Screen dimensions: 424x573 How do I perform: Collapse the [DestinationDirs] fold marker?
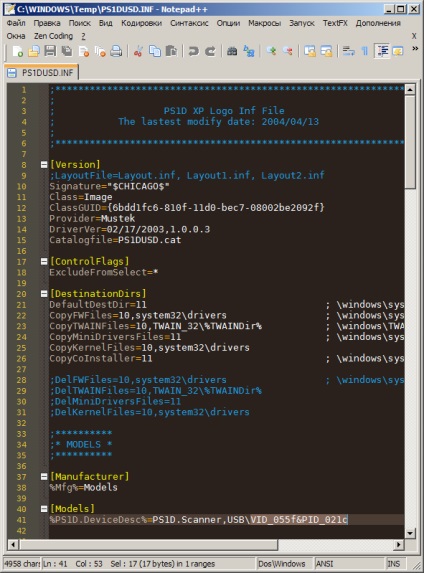[x=44, y=294]
